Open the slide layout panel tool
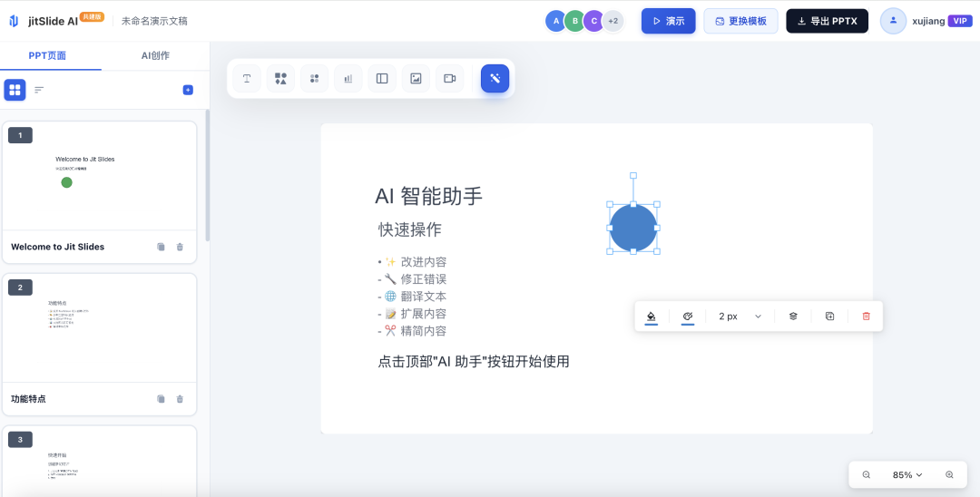 click(x=382, y=79)
